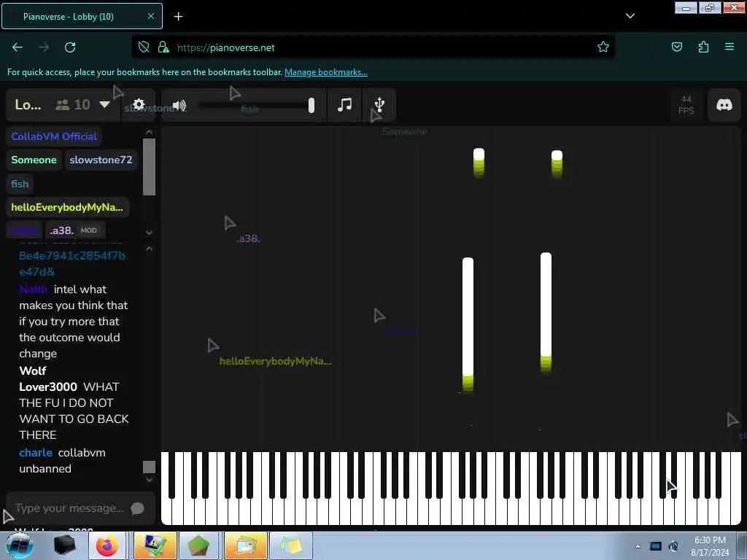
Task: Open tracking protection shield icon
Action: pyautogui.click(x=144, y=47)
